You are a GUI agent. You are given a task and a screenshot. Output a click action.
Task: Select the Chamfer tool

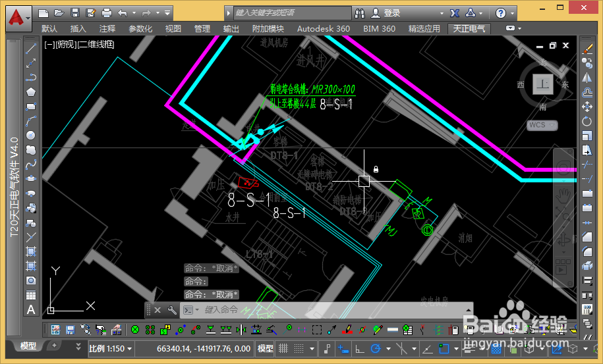(x=587, y=237)
